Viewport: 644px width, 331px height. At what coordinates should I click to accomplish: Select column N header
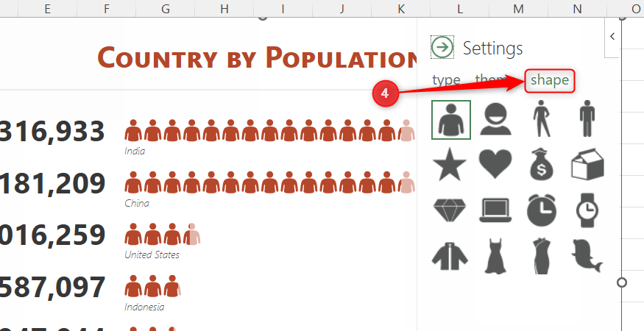tap(577, 9)
